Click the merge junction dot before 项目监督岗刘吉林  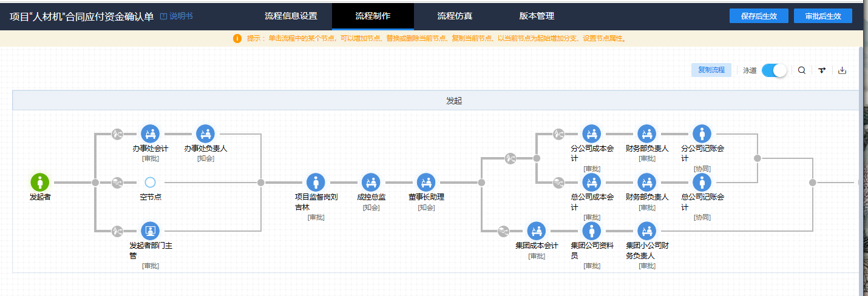pos(261,182)
